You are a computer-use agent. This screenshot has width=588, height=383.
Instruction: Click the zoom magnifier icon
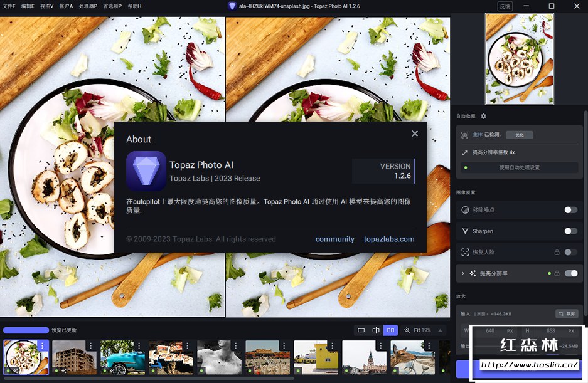[407, 330]
